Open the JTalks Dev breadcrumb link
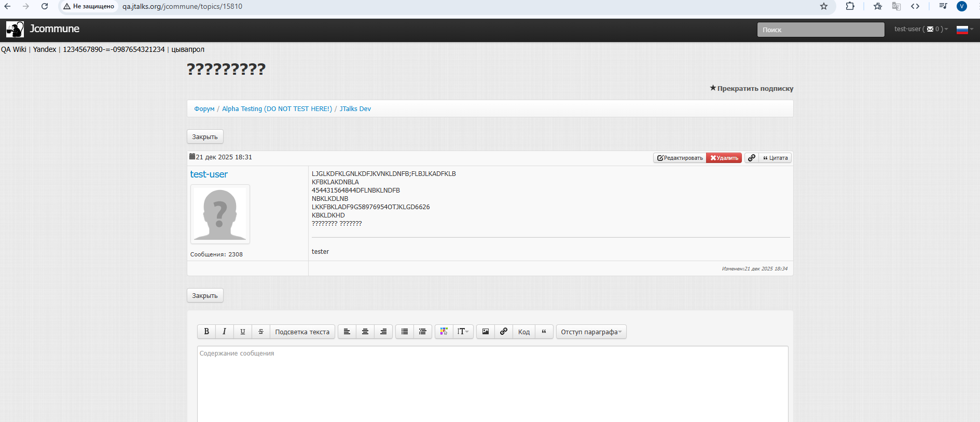The height and width of the screenshot is (422, 980). (x=355, y=108)
